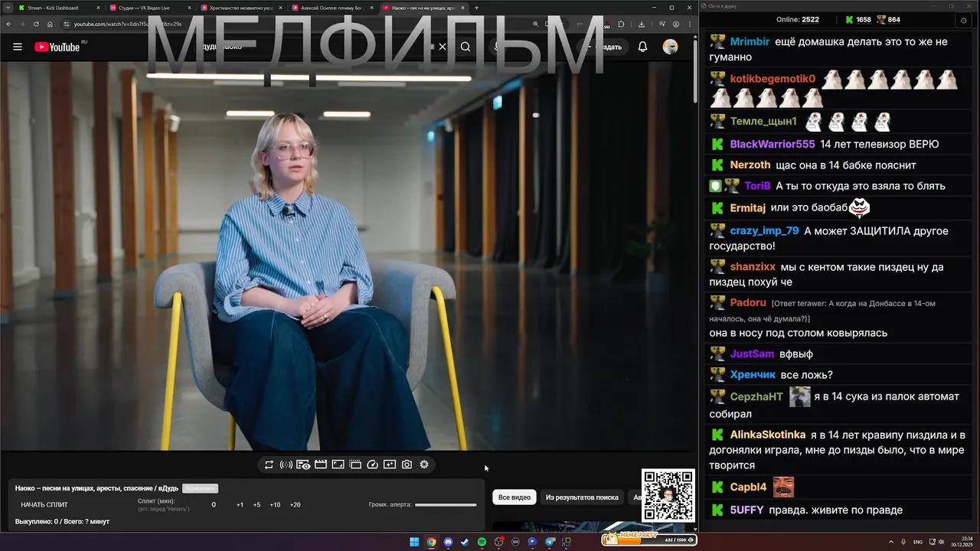The width and height of the screenshot is (980, 551).
Task: Click the ENG language indicator in tray
Action: tap(918, 542)
